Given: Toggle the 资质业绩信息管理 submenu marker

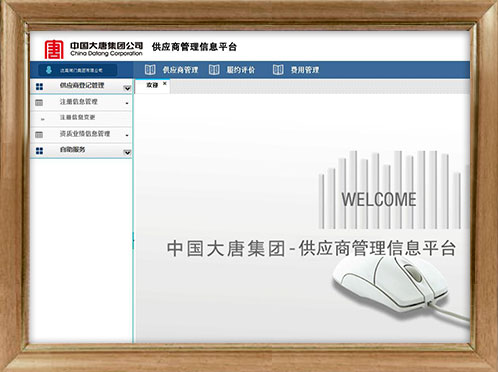Looking at the screenshot, I should pyautogui.click(x=127, y=135).
